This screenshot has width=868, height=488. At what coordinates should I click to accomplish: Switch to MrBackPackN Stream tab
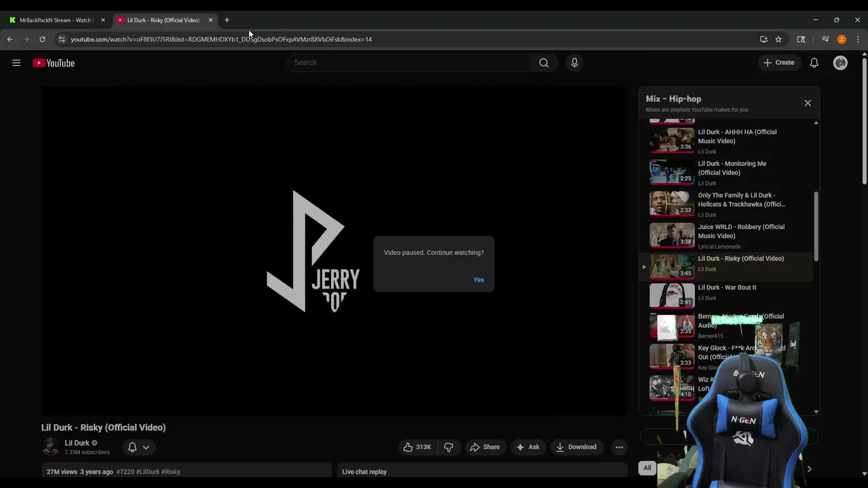[57, 20]
